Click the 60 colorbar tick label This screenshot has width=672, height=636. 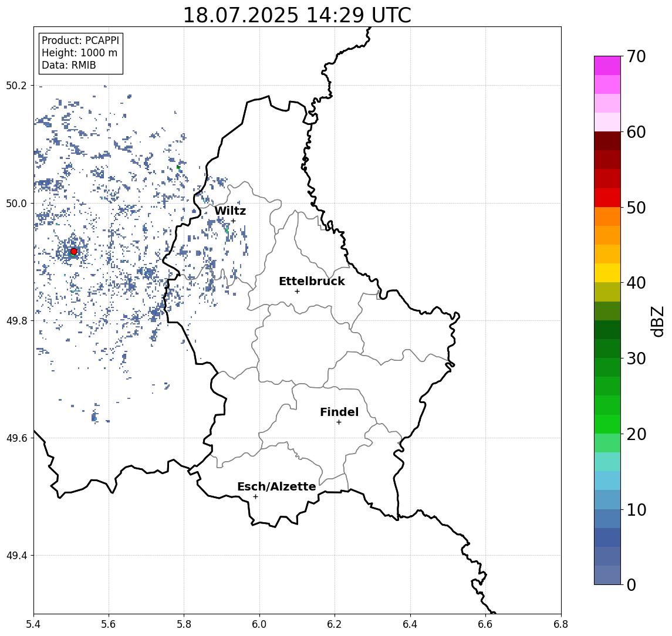click(x=636, y=132)
